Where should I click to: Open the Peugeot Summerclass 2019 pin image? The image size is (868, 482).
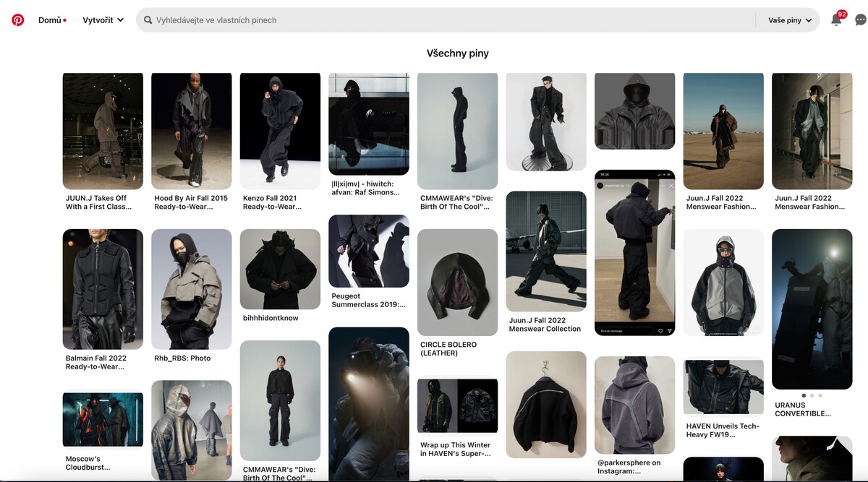[368, 251]
